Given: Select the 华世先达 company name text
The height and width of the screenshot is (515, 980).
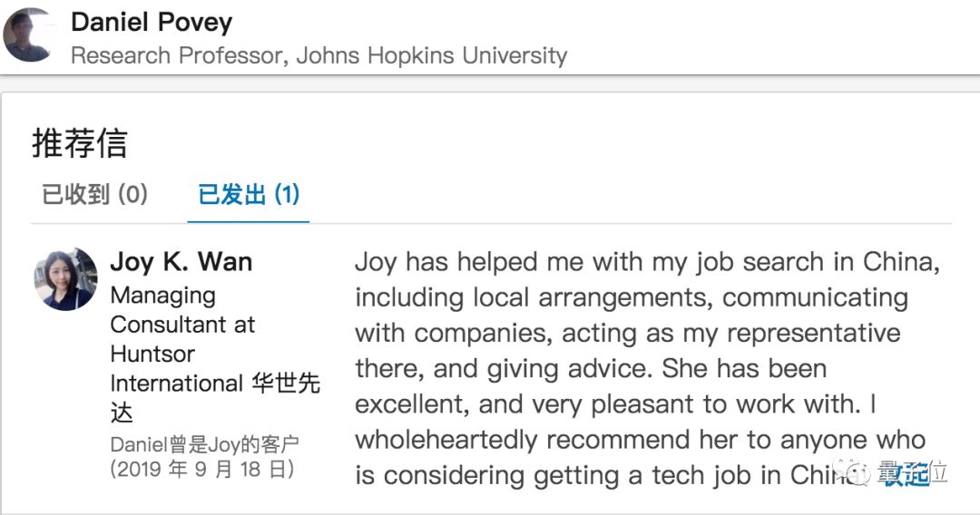Looking at the screenshot, I should point(286,384).
